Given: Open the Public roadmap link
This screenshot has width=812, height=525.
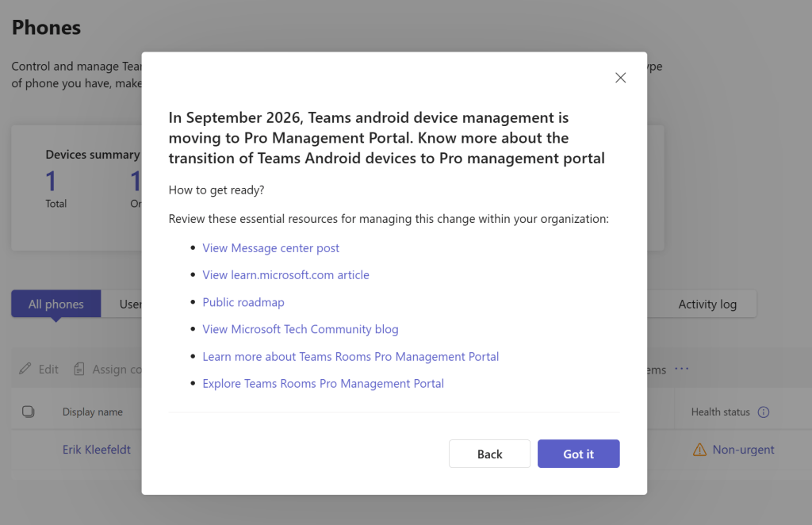Looking at the screenshot, I should [243, 302].
